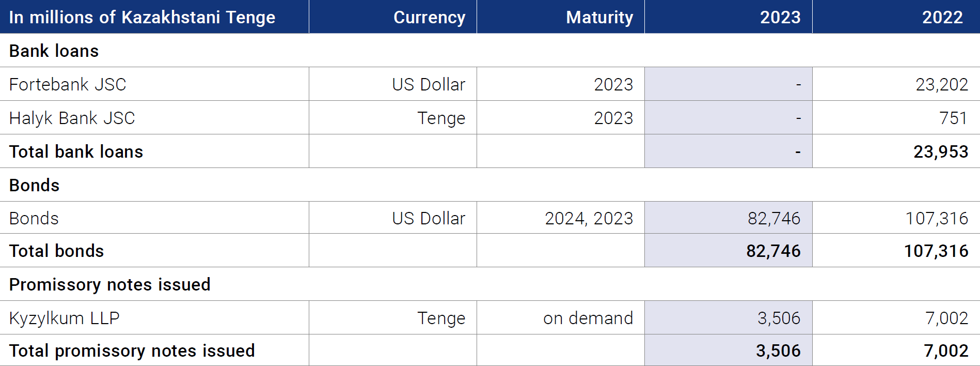The width and height of the screenshot is (980, 366).
Task: Click the bold 107,316 total bonds value
Action: 936,251
